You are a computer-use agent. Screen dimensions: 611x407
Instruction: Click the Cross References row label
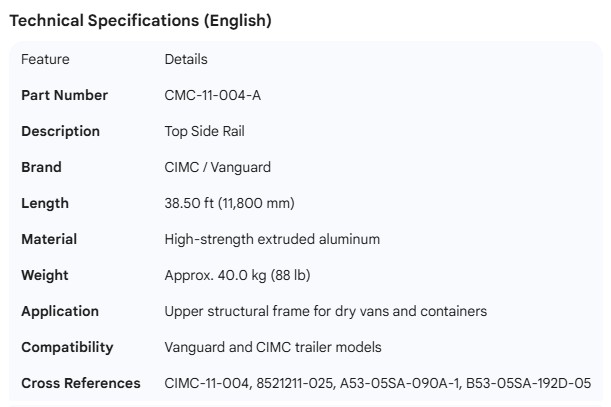pyautogui.click(x=81, y=383)
